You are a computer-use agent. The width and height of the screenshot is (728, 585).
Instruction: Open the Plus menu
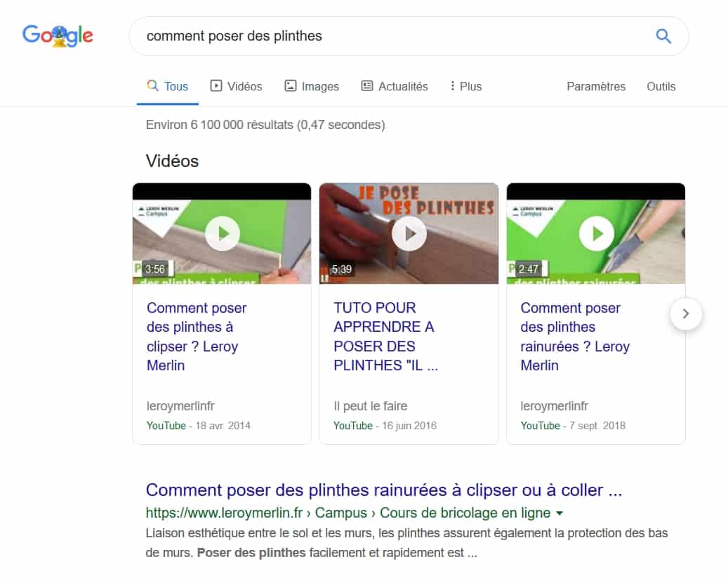pos(466,86)
